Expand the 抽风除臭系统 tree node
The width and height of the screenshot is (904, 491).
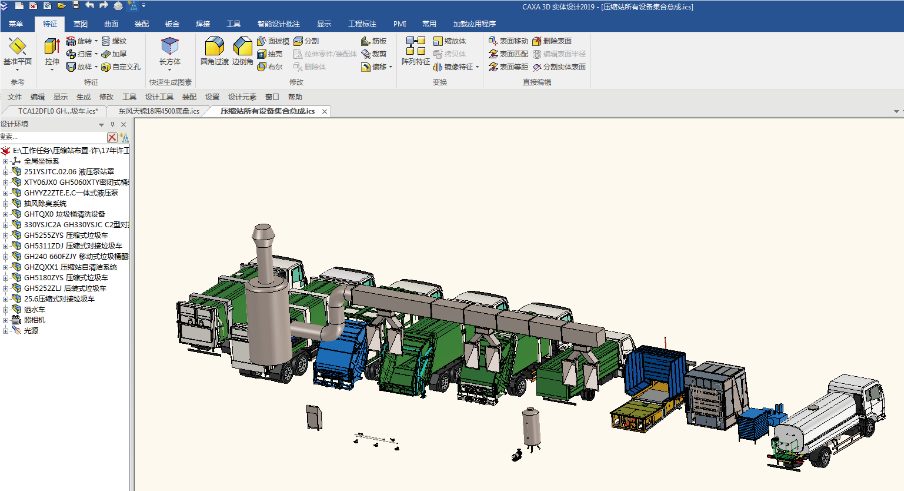tap(5, 203)
